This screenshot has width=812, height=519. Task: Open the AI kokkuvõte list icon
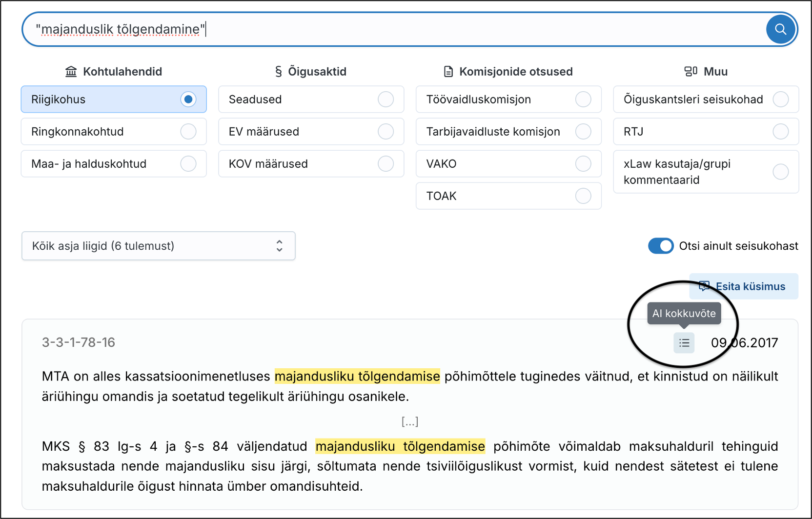click(684, 343)
